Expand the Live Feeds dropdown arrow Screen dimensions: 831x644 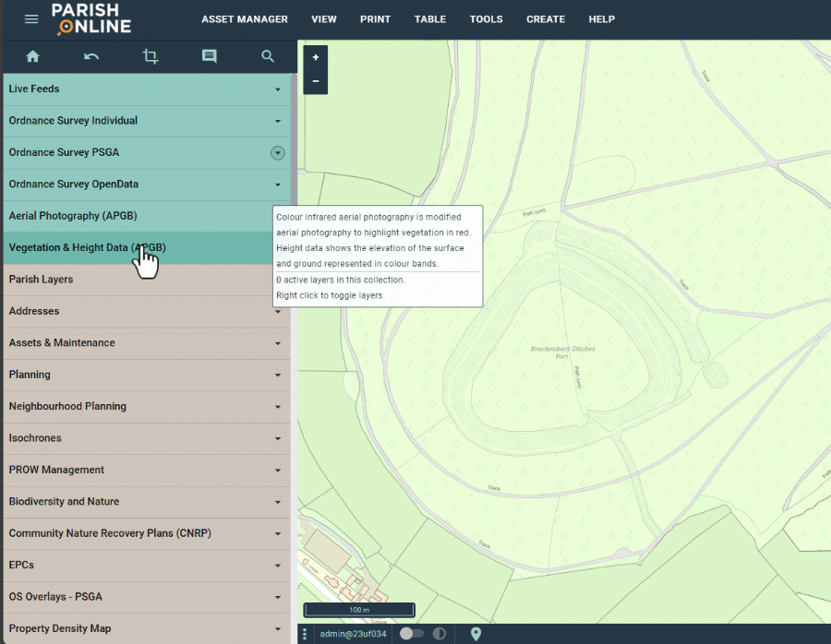tap(277, 89)
